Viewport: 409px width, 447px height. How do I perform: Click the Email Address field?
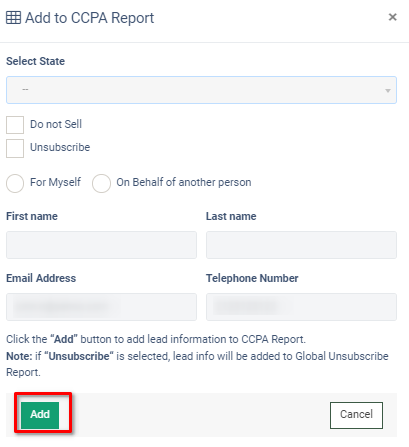(101, 307)
